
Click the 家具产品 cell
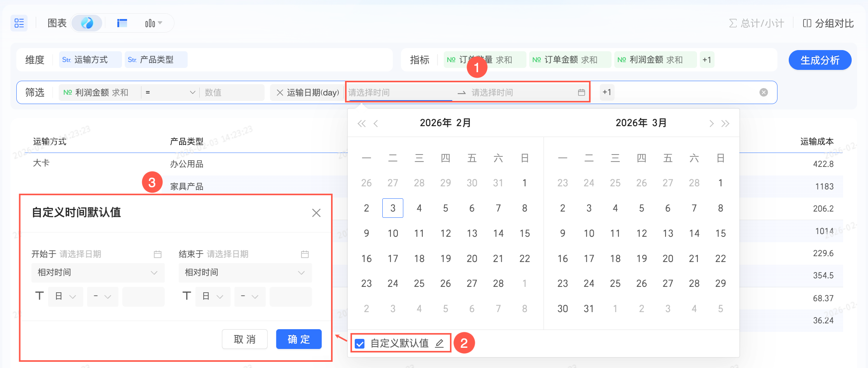[186, 187]
